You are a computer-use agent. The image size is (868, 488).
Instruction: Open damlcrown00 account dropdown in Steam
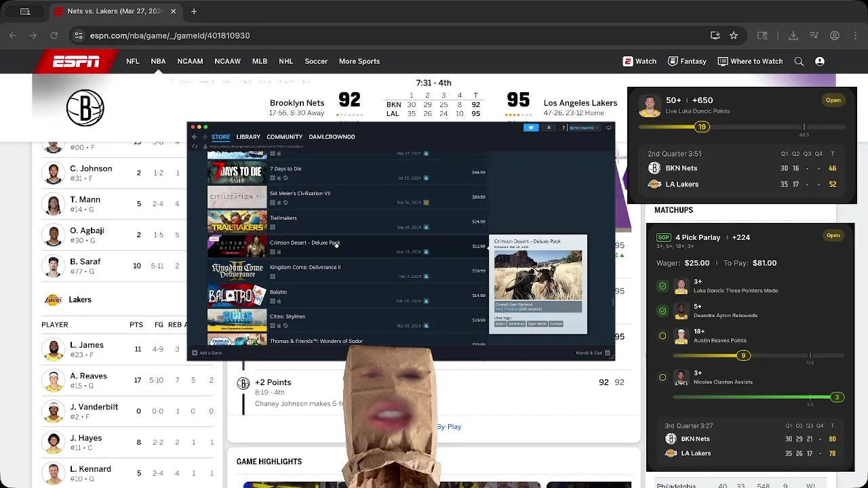click(x=583, y=127)
